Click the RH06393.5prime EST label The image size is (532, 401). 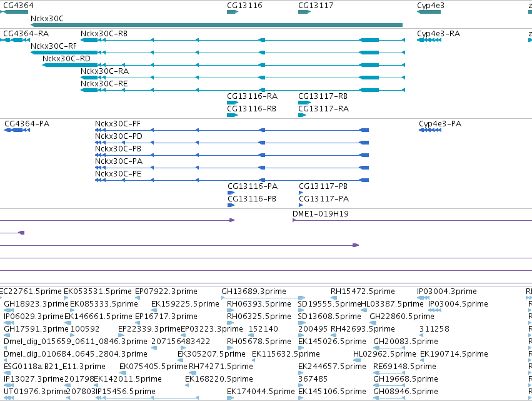pyautogui.click(x=259, y=304)
